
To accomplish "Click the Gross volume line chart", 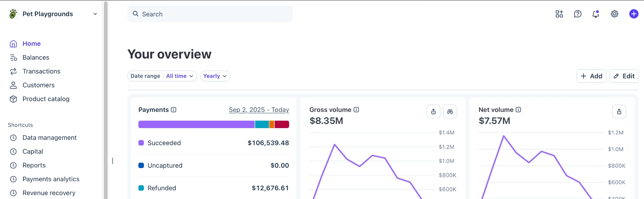I will (x=372, y=165).
